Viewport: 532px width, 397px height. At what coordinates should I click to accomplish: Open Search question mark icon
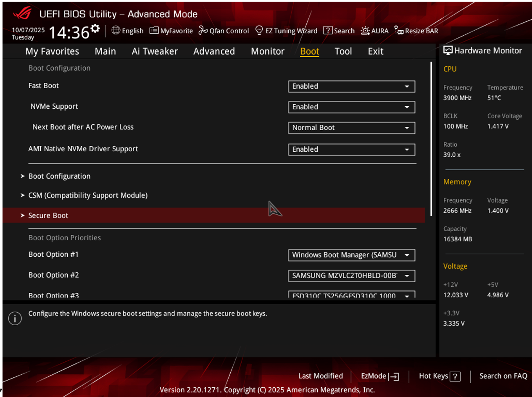coord(328,31)
